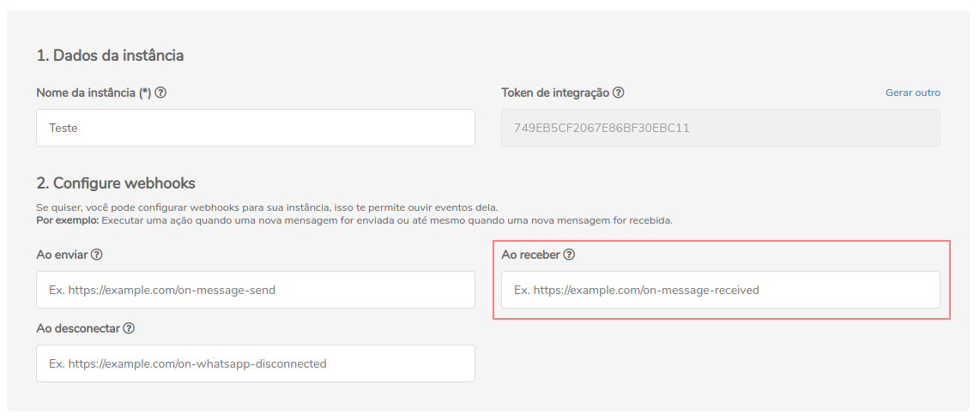The height and width of the screenshot is (420, 980).
Task: Click the Nome da instância (*) label
Action: click(94, 93)
